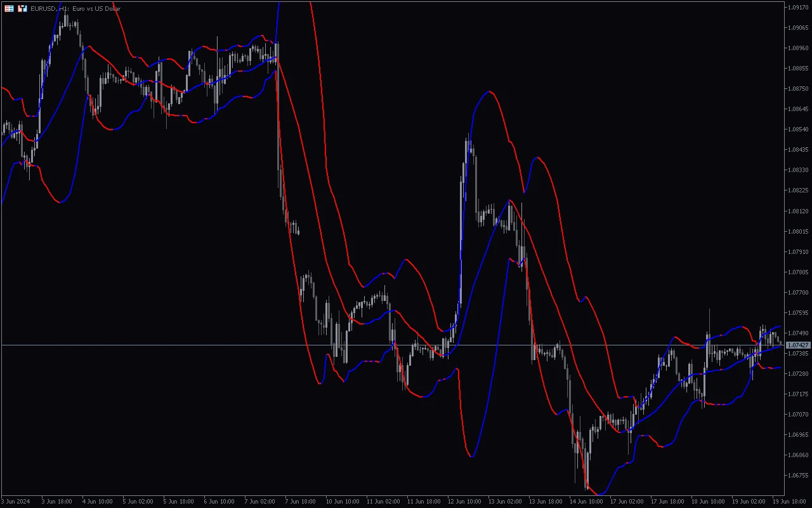Click the 10 Jun 10:00 time label
This screenshot has width=812, height=508.
pos(341,501)
